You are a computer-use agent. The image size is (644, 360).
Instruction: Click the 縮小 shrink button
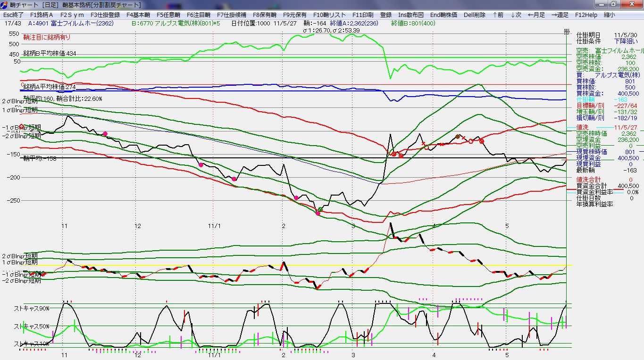point(610,15)
